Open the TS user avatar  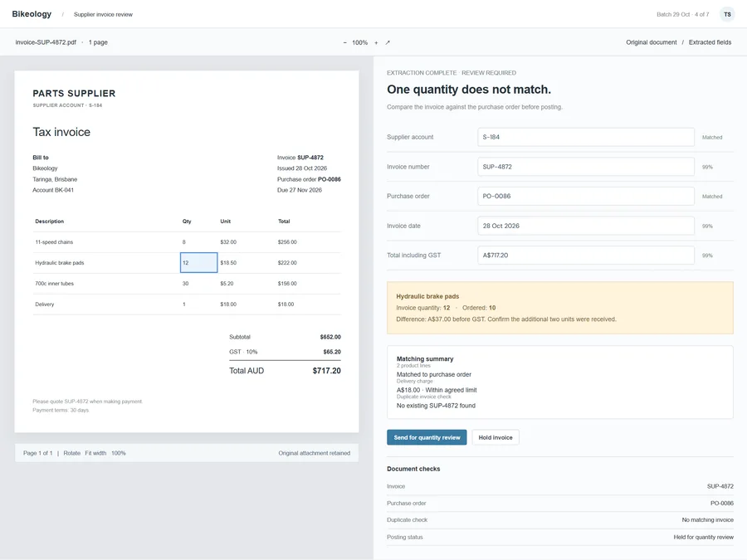727,14
